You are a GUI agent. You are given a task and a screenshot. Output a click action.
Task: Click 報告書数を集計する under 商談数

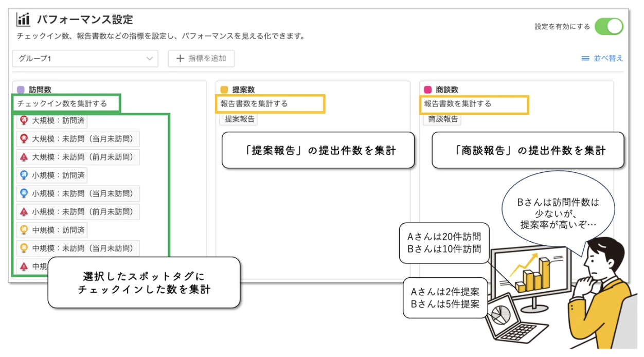[458, 103]
